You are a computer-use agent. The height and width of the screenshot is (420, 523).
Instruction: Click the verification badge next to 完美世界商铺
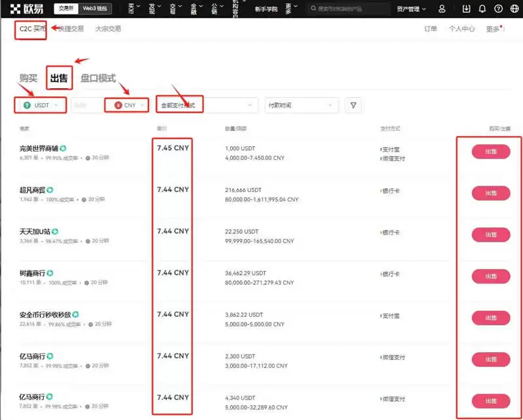(63, 148)
